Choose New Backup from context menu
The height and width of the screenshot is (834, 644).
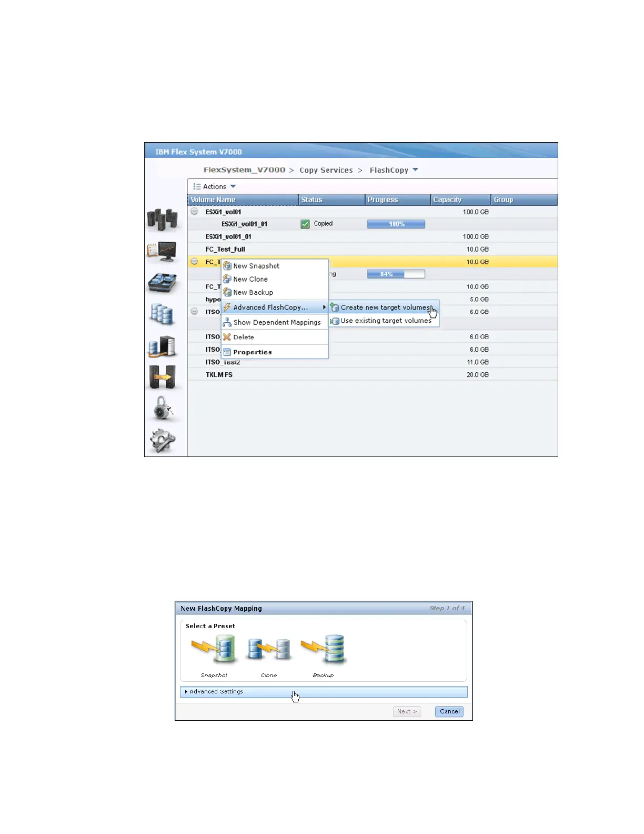click(x=275, y=292)
